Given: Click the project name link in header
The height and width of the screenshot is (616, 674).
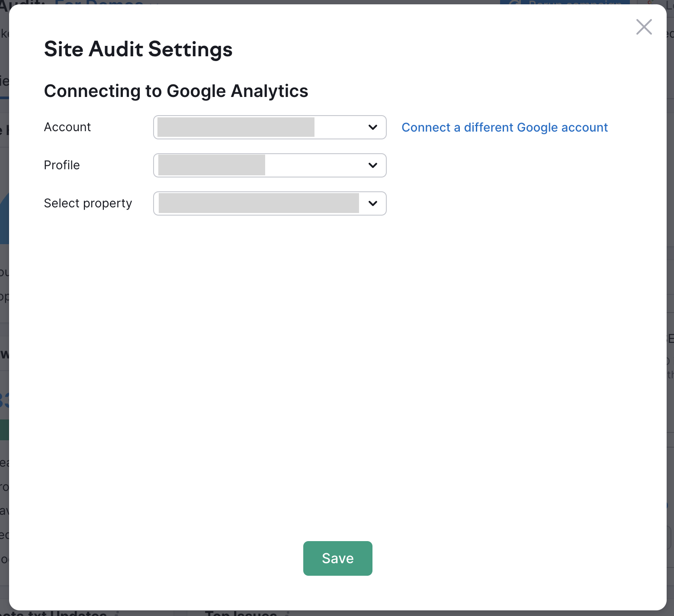Looking at the screenshot, I should [99, 2].
